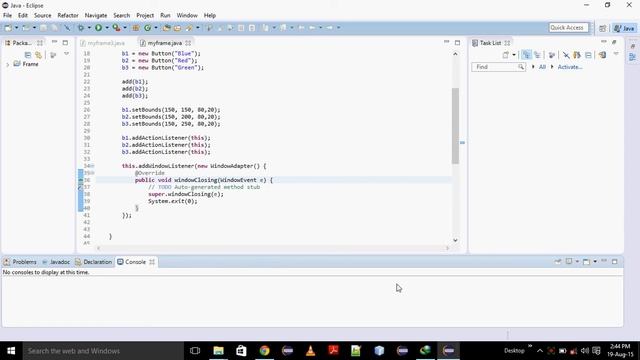Switch to the Javadoc tab
This screenshot has width=640, height=360.
point(56,262)
